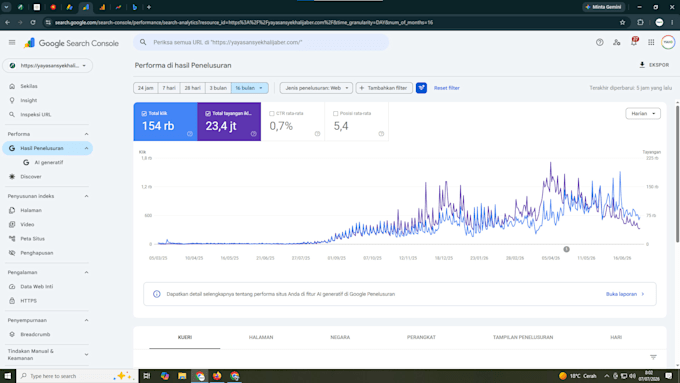Collapse Hasil Penelusuran sub-items
The height and width of the screenshot is (383, 680).
point(86,148)
